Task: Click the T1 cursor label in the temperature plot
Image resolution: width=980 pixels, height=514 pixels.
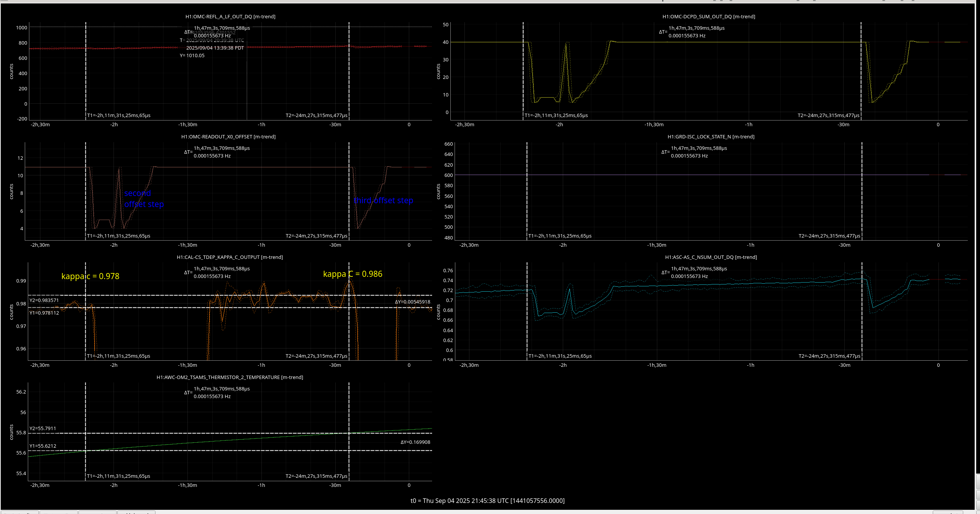Action: [118, 476]
